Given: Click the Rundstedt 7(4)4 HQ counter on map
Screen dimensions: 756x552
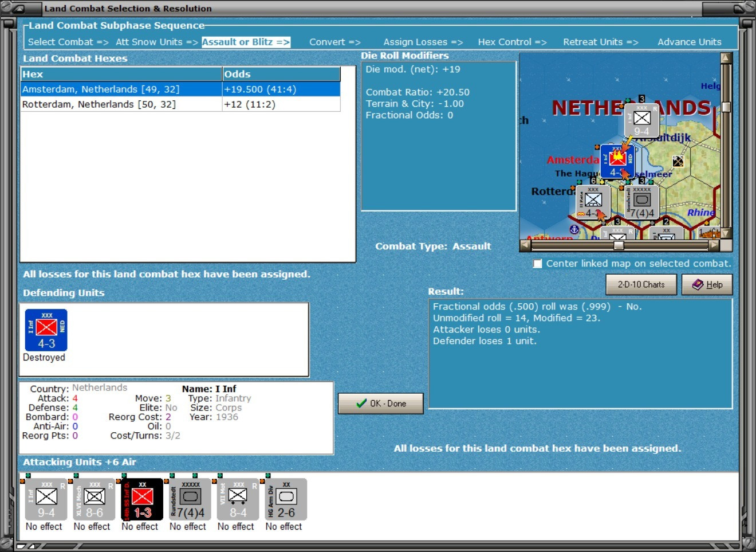Looking at the screenshot, I should point(641,202).
